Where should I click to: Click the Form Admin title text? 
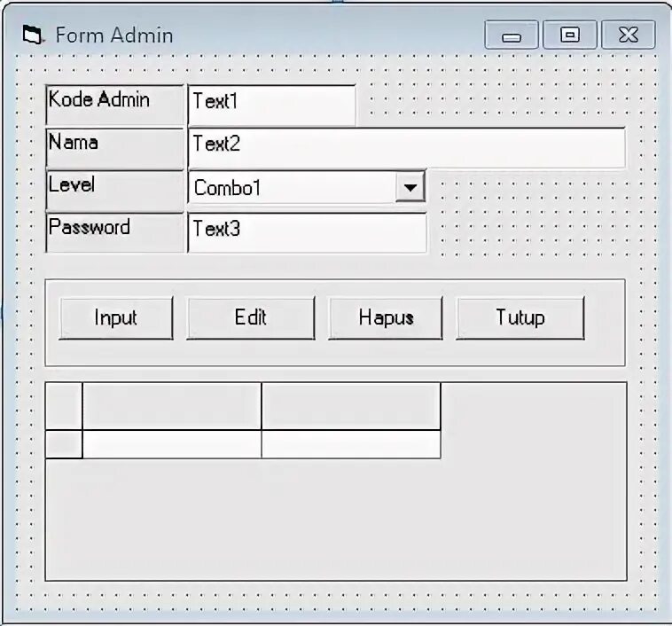(114, 35)
